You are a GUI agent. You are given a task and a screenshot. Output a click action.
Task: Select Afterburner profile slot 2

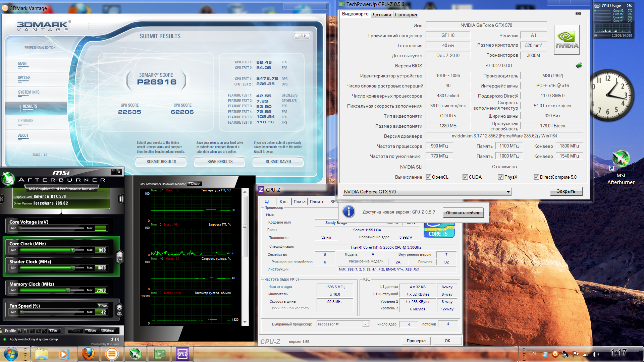pyautogui.click(x=26, y=331)
